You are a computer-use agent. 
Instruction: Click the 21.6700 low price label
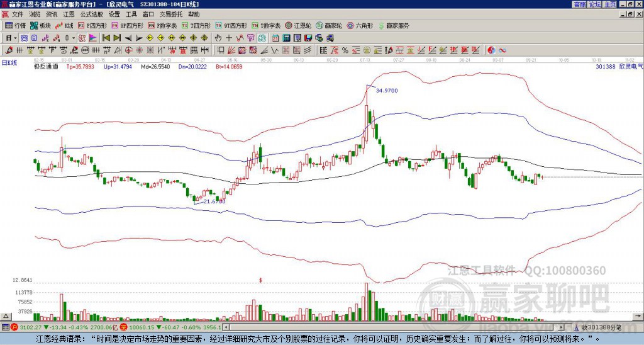point(214,201)
